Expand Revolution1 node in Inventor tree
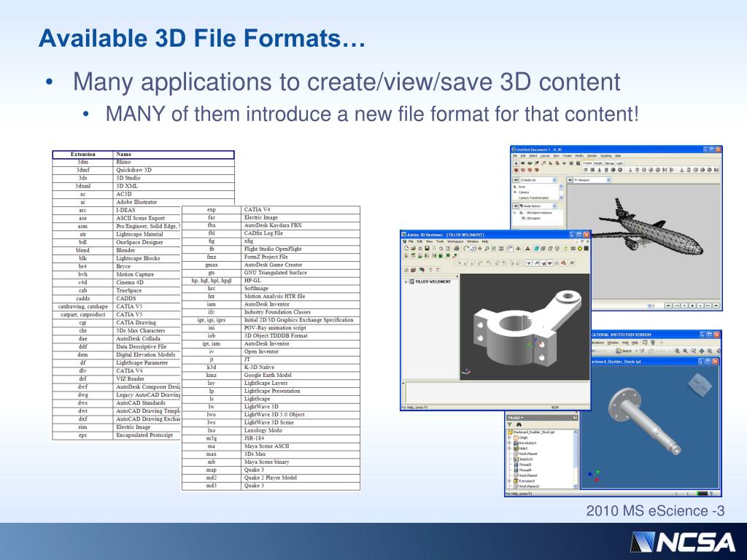Image resolution: width=747 pixels, height=560 pixels. click(509, 443)
